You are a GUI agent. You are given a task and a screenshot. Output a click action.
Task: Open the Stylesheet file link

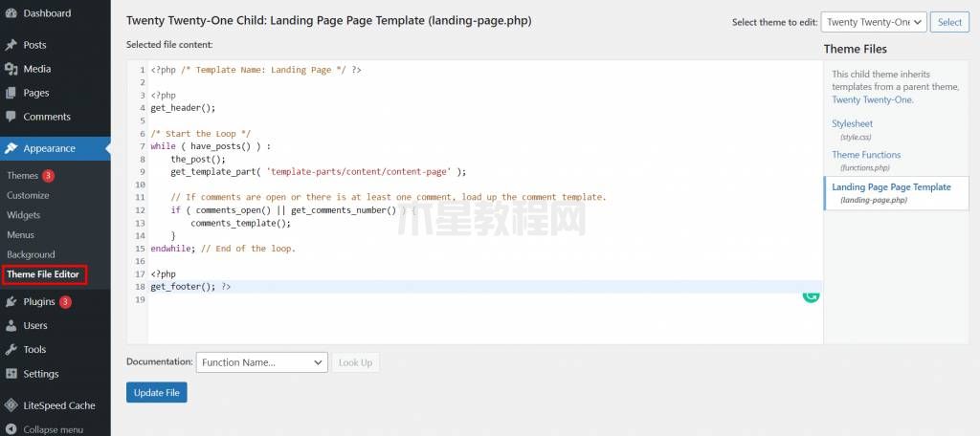(x=852, y=123)
